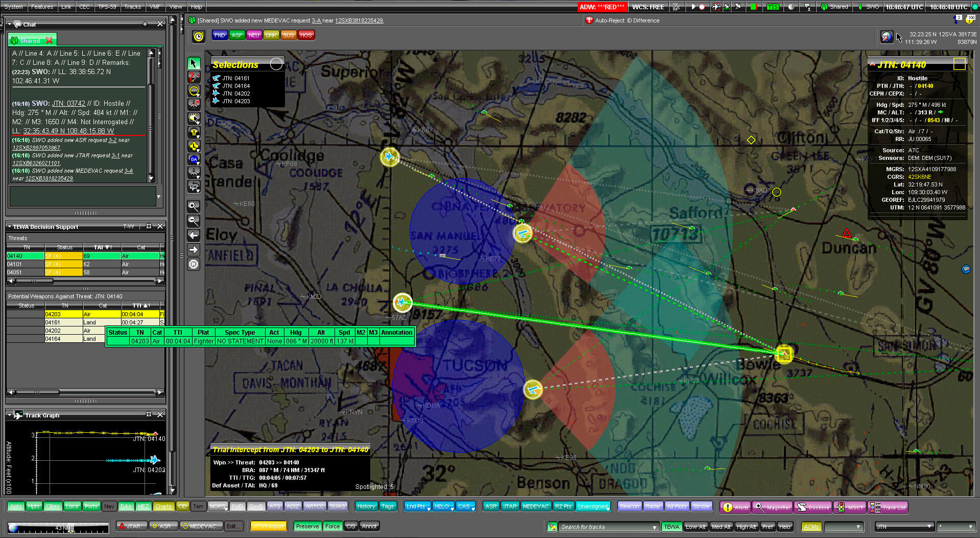Open the Tracks menu
The height and width of the screenshot is (538, 980).
point(132,7)
